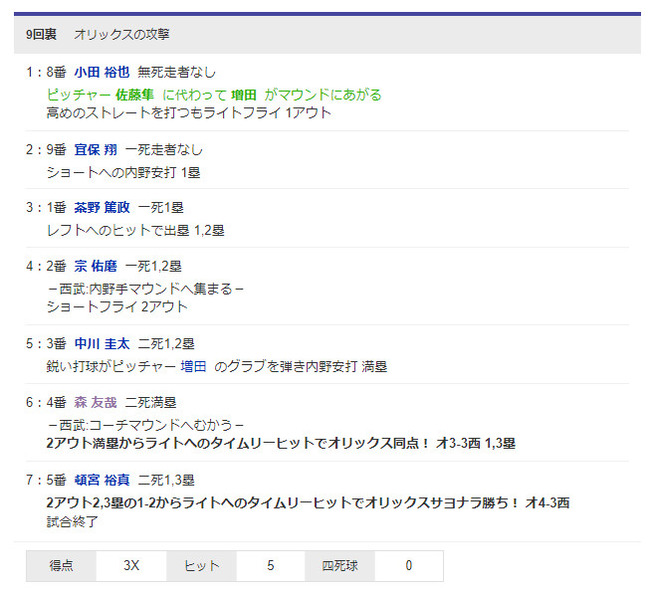Viewport: 650px width, 593px height.
Task: Open player link 宗 佑磨
Action: (96, 266)
